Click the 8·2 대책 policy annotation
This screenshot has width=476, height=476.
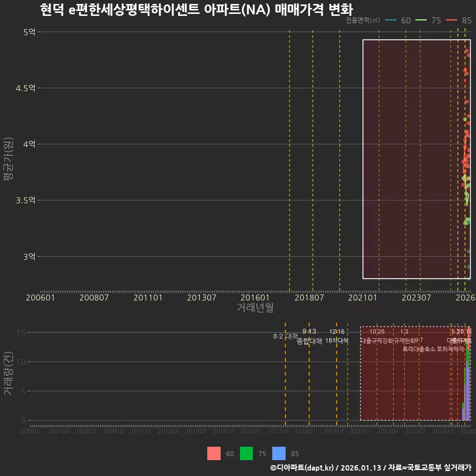tap(285, 335)
